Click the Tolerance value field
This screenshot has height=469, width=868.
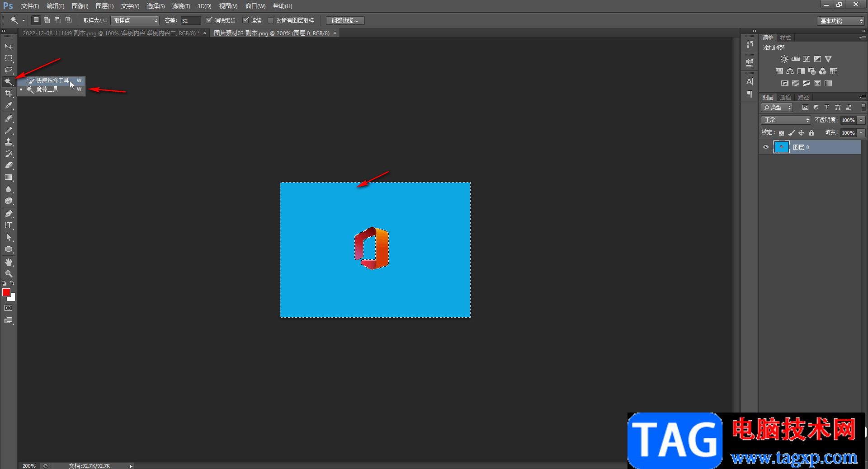click(190, 20)
